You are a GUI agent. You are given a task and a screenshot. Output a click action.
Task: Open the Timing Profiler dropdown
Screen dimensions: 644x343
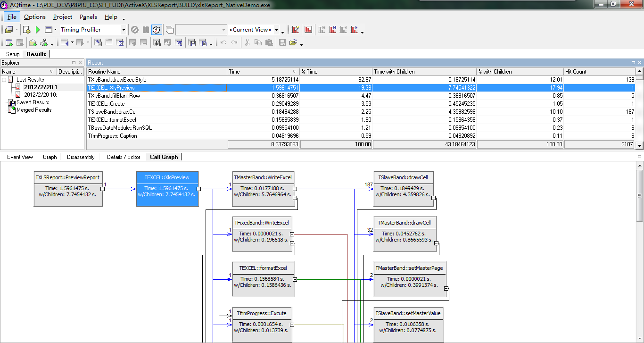coord(124,30)
